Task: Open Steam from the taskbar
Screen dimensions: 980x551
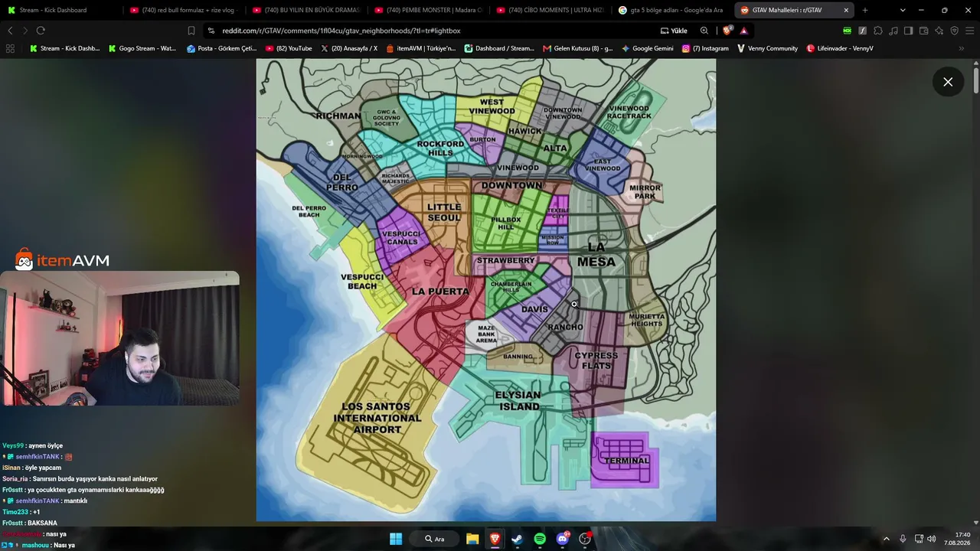Action: (x=517, y=539)
